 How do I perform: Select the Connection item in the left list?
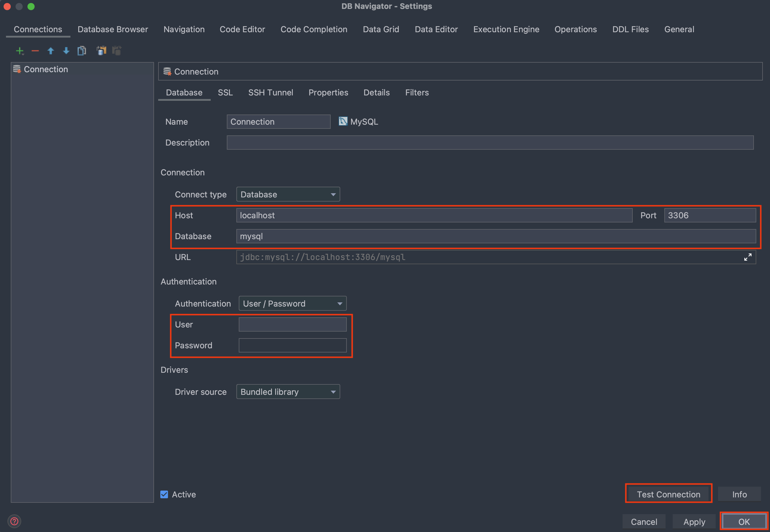pos(82,69)
